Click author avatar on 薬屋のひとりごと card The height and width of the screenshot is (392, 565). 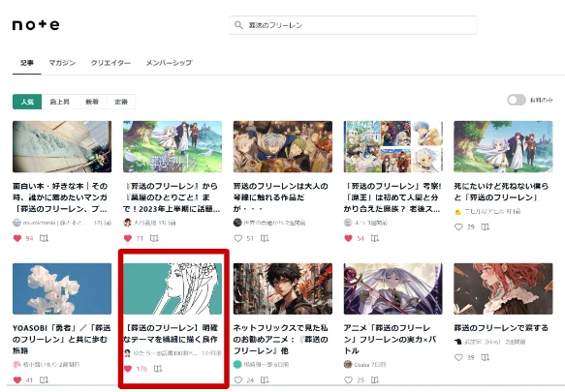point(127,223)
